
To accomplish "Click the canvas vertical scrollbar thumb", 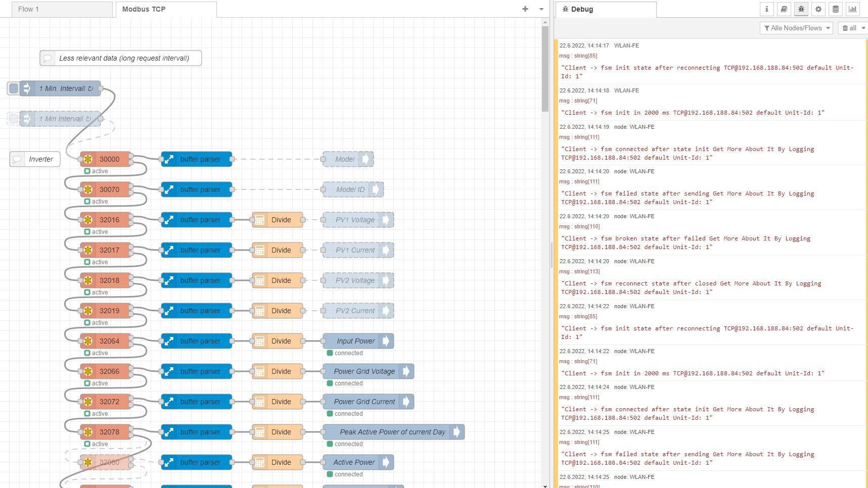I will tap(545, 69).
